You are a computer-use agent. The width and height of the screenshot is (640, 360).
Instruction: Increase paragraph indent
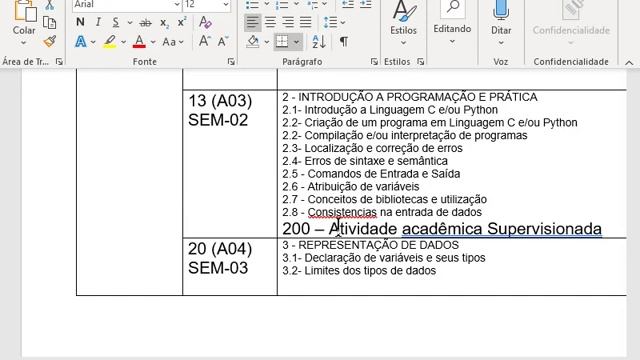pos(366,4)
